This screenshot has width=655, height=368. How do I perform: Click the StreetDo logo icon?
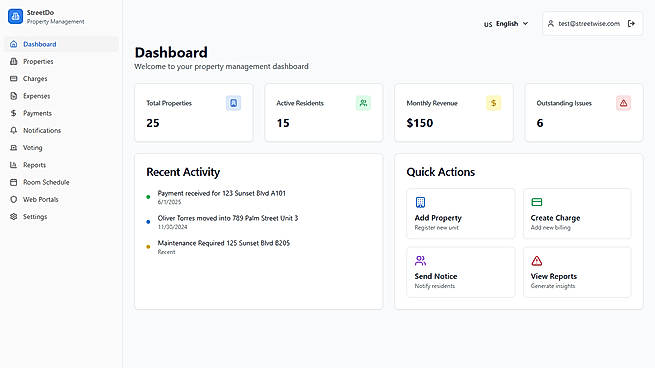15,17
